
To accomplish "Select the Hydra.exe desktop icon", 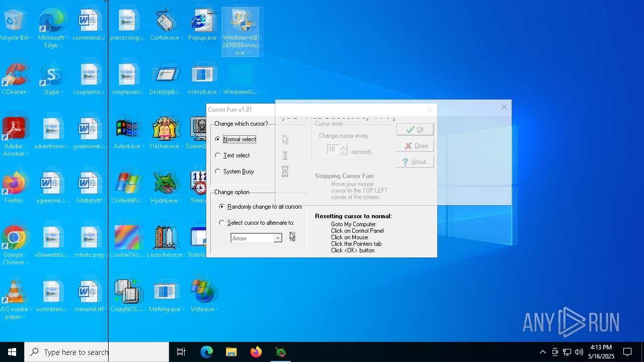I will point(165,188).
